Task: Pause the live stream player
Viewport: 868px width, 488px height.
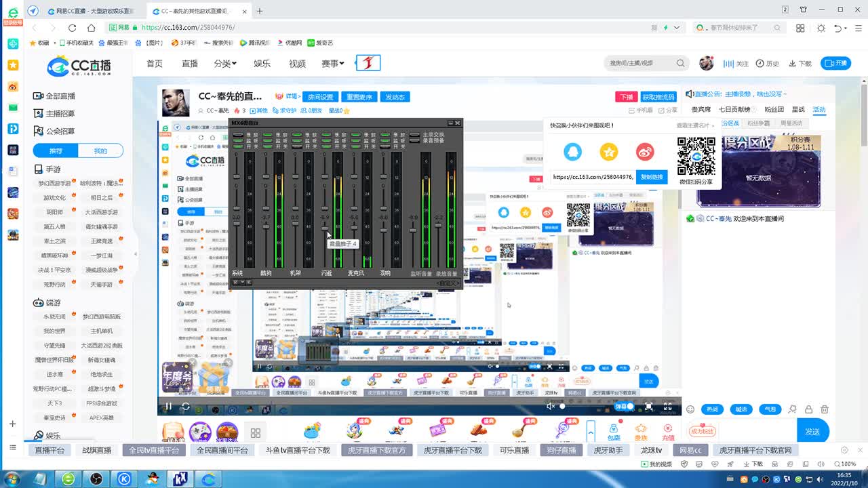Action: [x=168, y=407]
